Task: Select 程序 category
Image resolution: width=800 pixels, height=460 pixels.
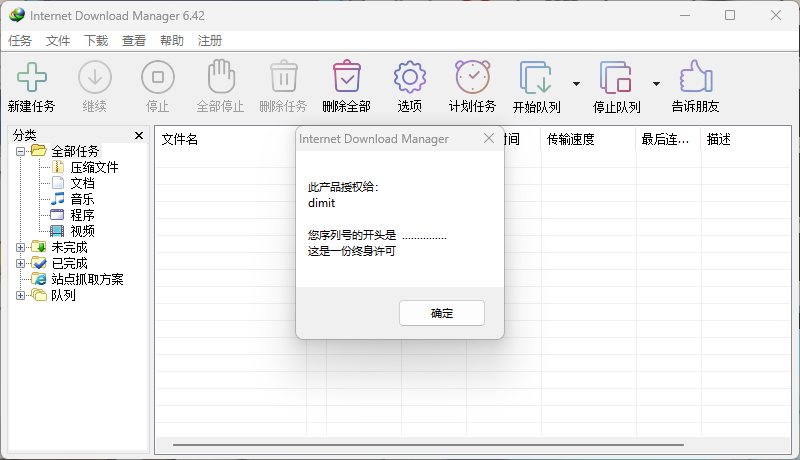Action: 82,215
